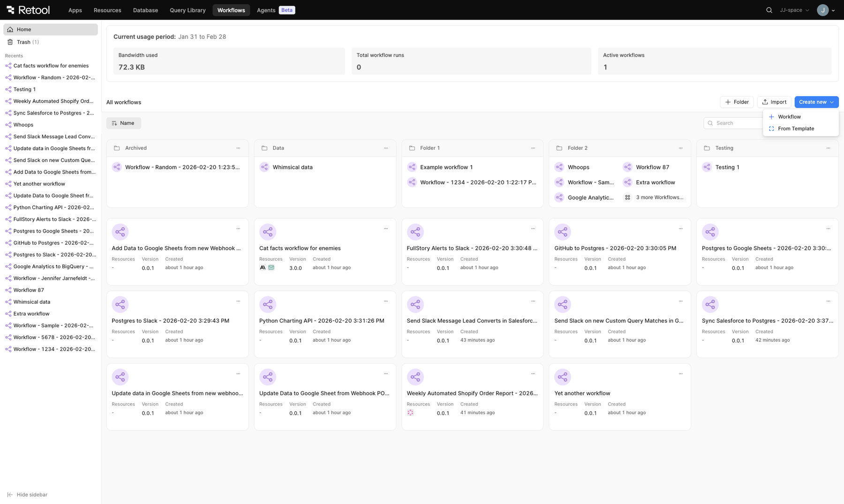This screenshot has height=504, width=844.
Task: Choose From Template in the dropdown menu
Action: point(796,128)
